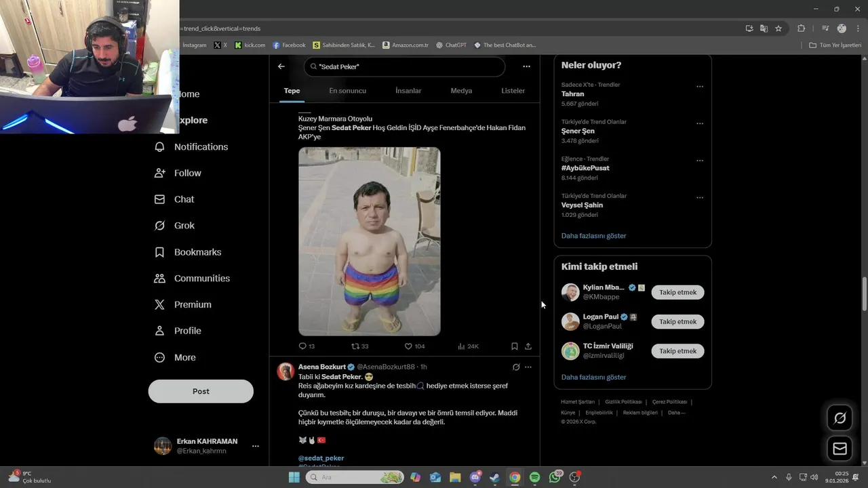
Task: Bookmark this page with star icon
Action: (x=778, y=28)
